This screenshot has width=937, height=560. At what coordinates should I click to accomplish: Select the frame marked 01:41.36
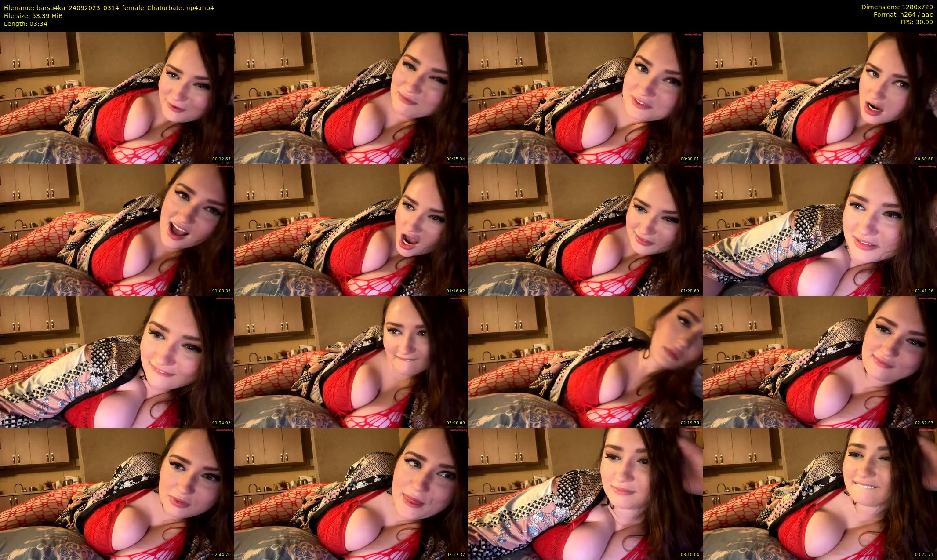820,229
